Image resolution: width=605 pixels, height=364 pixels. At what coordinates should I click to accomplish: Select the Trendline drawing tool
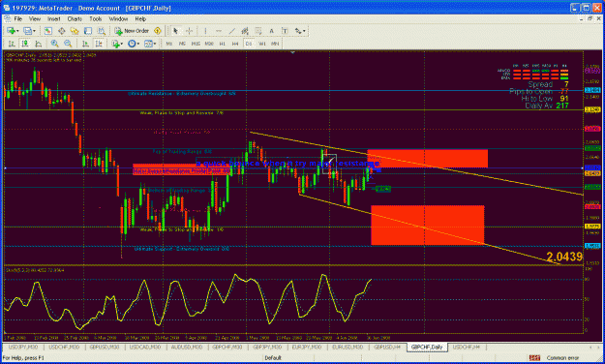point(232,31)
